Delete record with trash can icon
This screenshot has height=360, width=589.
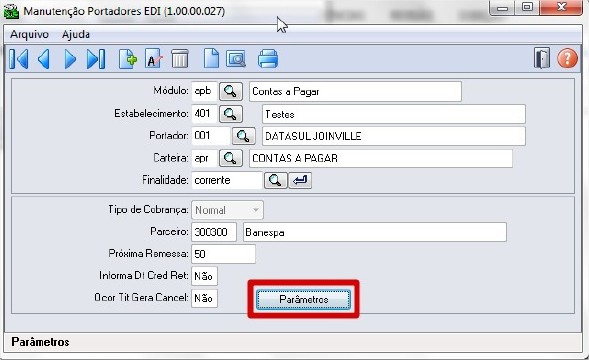point(180,59)
